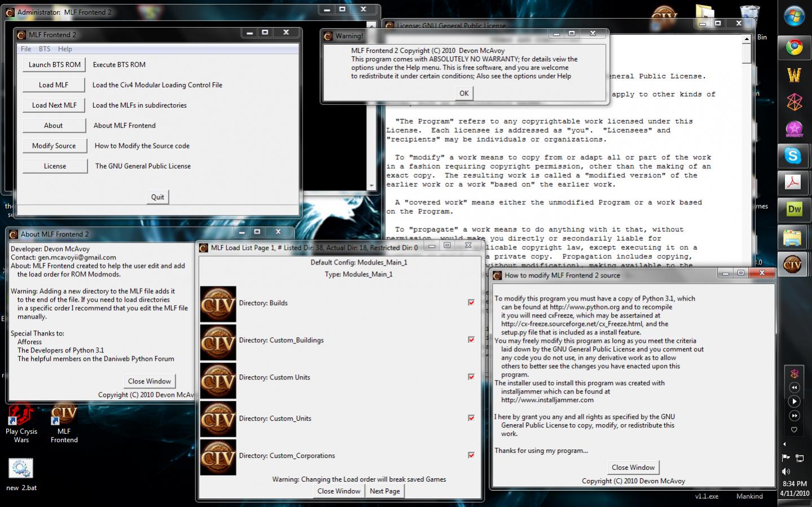812x507 pixels.
Task: Click the About button in MLF Frontend
Action: pyautogui.click(x=54, y=126)
